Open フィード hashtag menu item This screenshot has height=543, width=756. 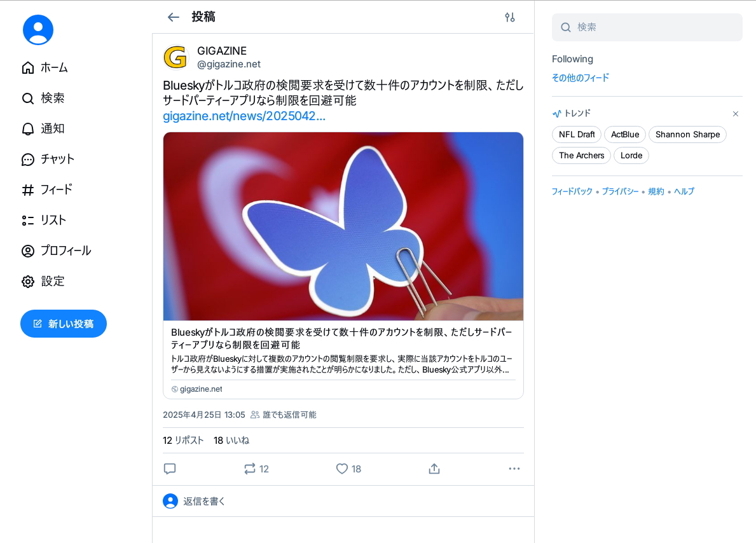coord(47,189)
